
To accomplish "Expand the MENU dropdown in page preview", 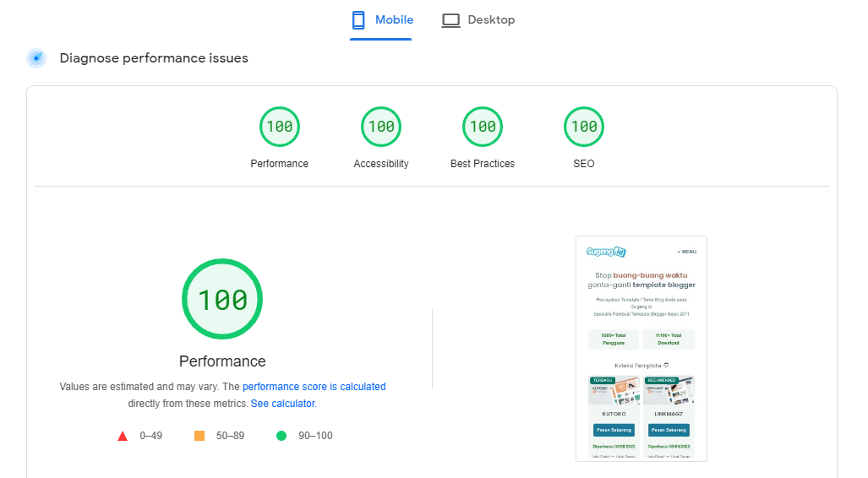I will point(686,252).
